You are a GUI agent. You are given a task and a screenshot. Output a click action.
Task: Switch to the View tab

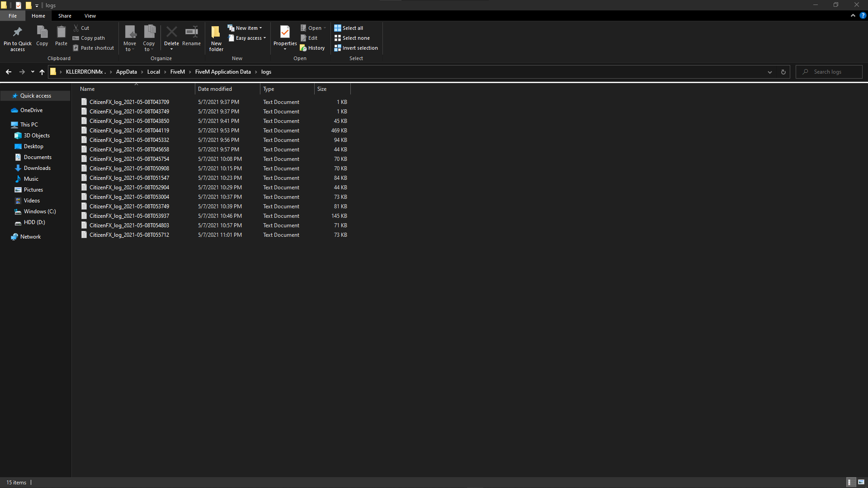pyautogui.click(x=90, y=15)
